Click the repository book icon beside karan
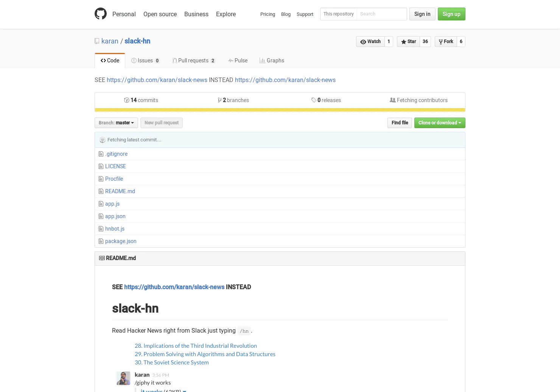This screenshot has width=560, height=392. 97,41
